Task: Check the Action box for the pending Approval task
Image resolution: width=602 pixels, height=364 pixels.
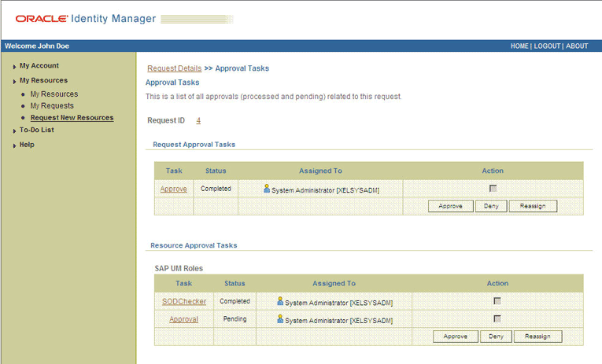Action: tap(497, 318)
